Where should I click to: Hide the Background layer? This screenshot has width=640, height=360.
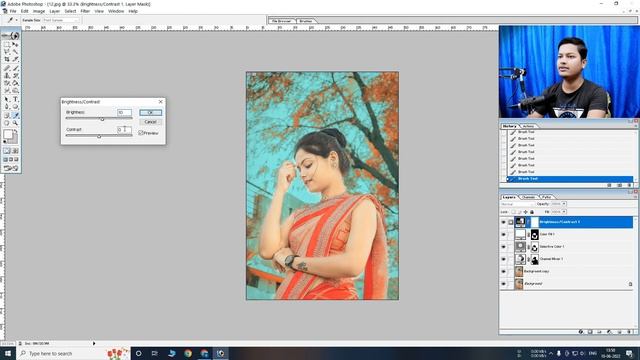503,283
